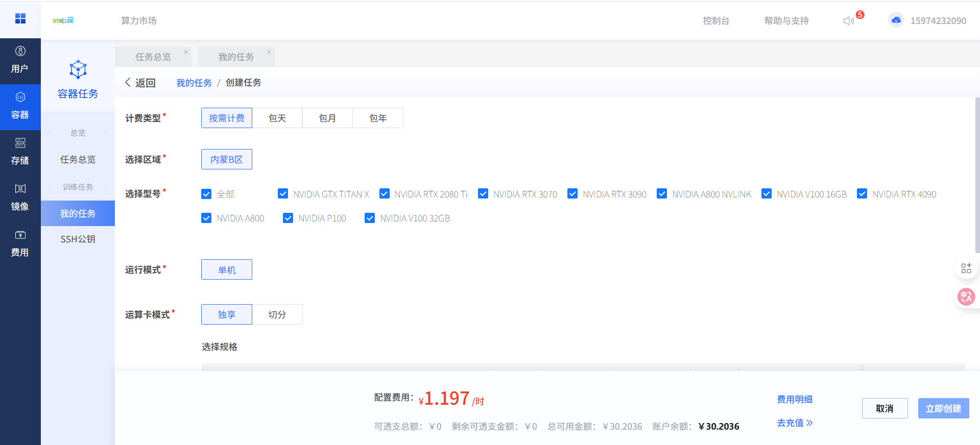Switch to the 我的任务 tab
This screenshot has height=445, width=980.
[x=236, y=57]
